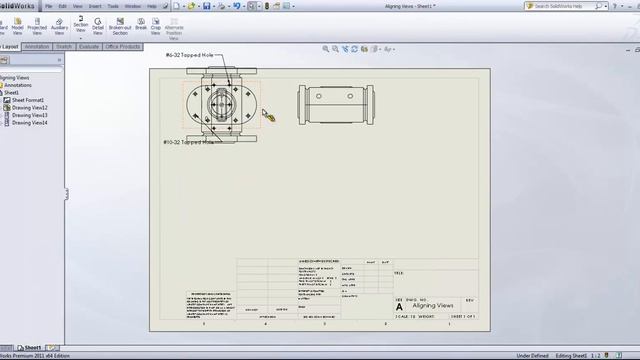Switch to the Annotation tab
The width and height of the screenshot is (640, 360).
point(37,47)
